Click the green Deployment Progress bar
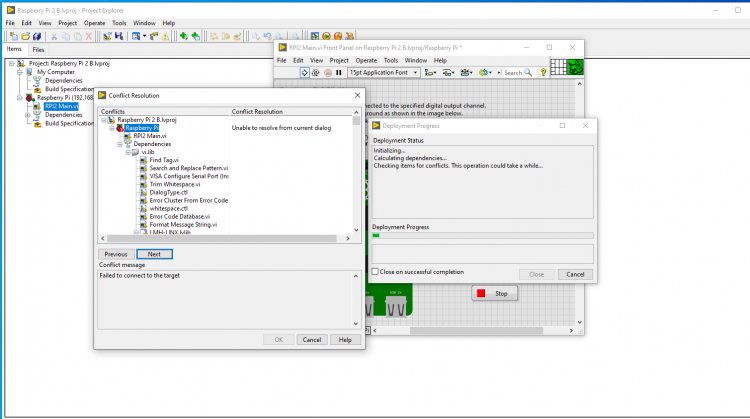This screenshot has width=750, height=419. [x=483, y=235]
